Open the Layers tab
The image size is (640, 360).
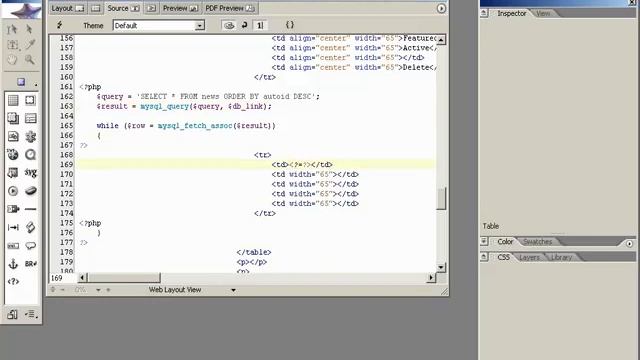(529, 257)
